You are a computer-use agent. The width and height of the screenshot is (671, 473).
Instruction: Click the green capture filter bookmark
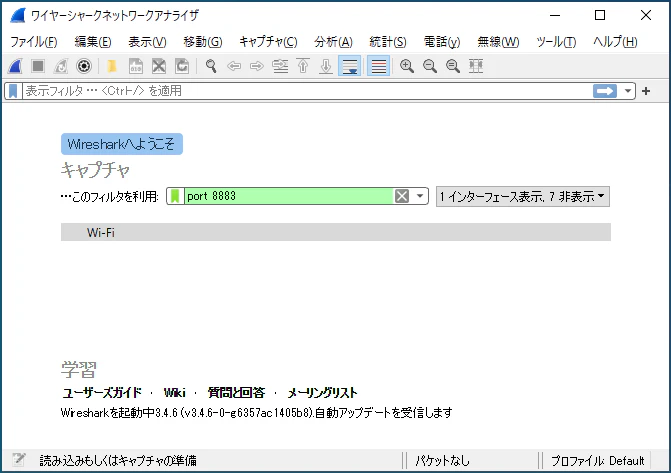pos(175,196)
